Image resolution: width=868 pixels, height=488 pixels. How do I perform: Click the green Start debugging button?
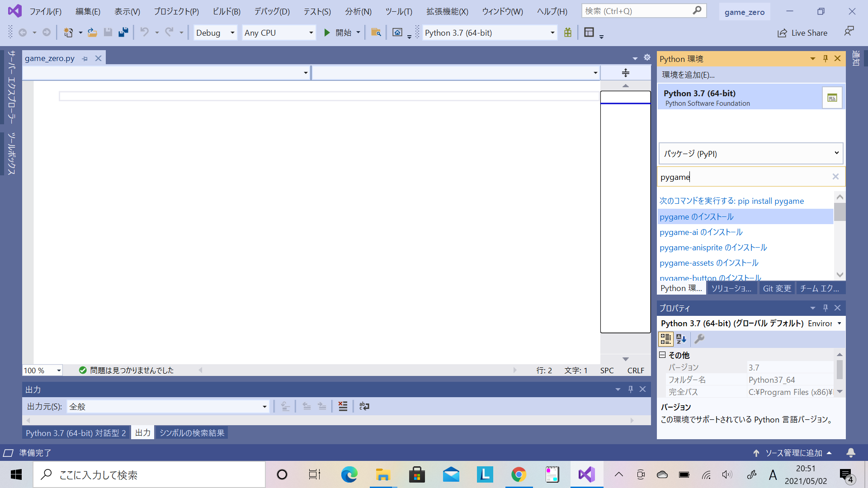[327, 33]
